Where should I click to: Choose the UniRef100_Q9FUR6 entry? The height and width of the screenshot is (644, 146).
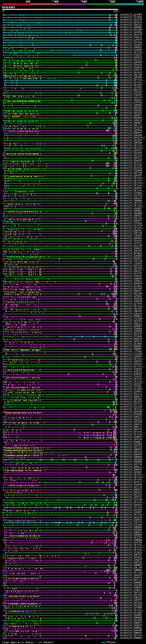tap(131, 77)
